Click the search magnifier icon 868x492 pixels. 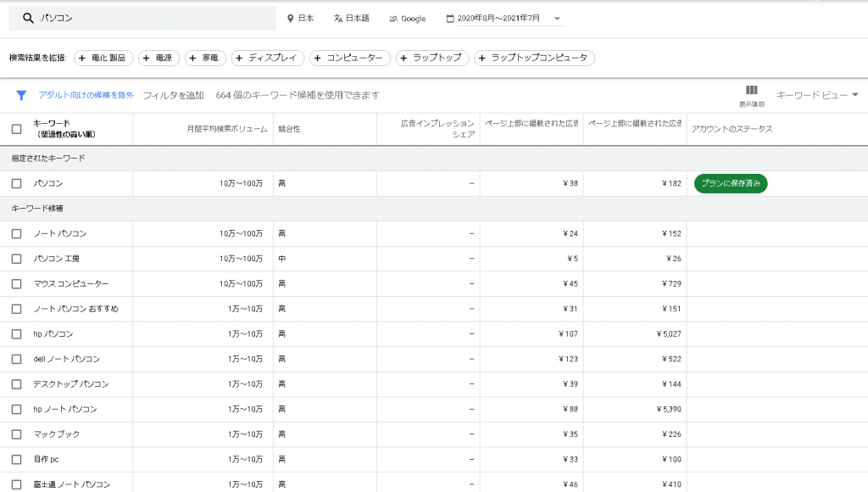(x=28, y=19)
